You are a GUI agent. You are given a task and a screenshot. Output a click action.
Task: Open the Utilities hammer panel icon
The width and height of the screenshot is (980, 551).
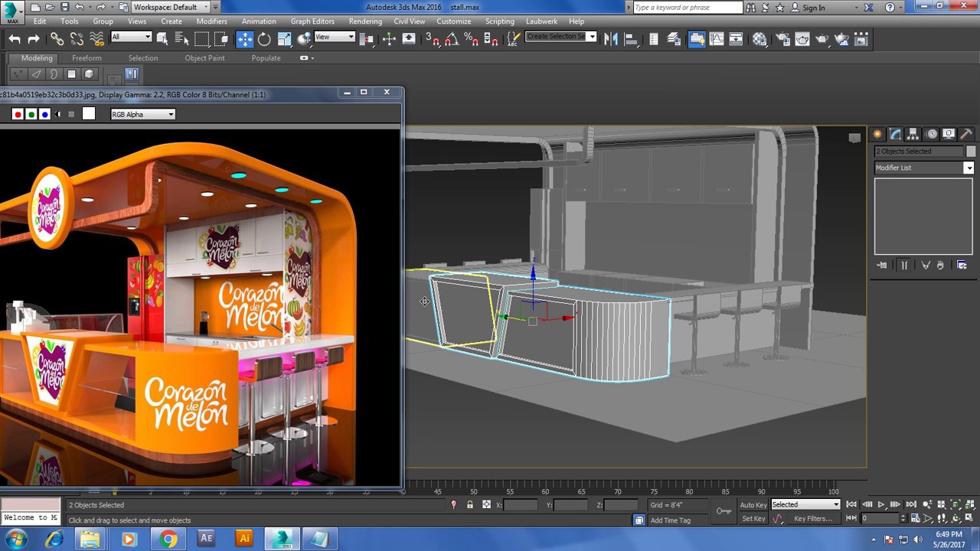coord(966,134)
